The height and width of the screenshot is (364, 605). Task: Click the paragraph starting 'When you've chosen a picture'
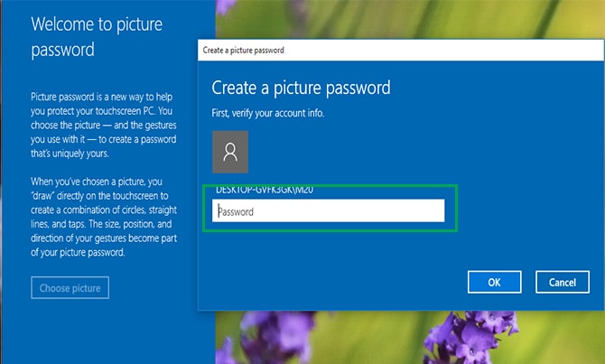coord(107,217)
